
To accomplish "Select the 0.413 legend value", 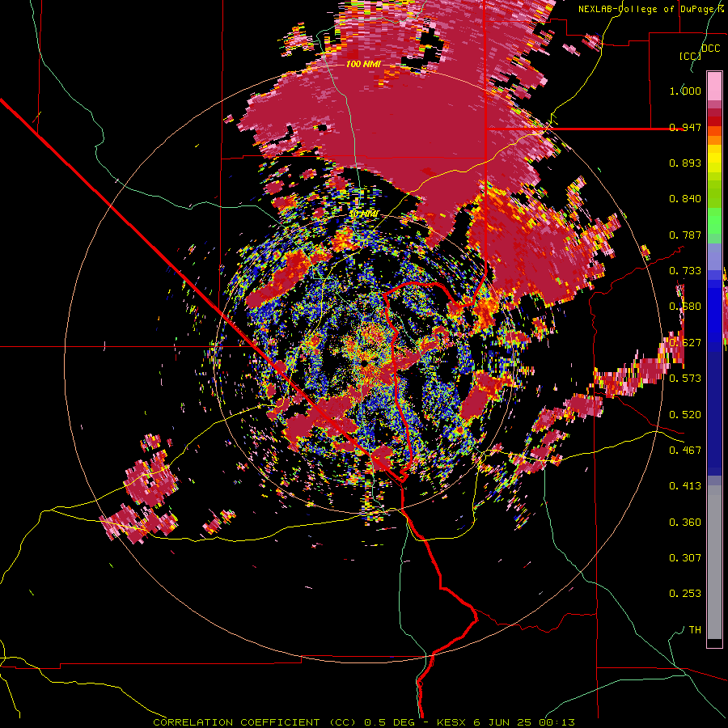I will [685, 485].
